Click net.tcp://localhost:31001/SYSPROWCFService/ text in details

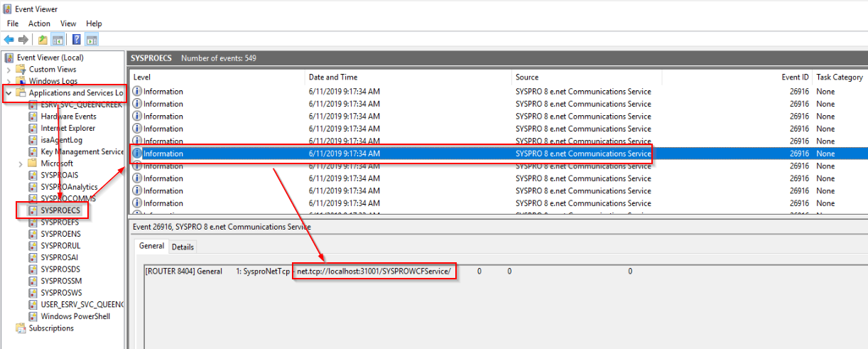374,272
